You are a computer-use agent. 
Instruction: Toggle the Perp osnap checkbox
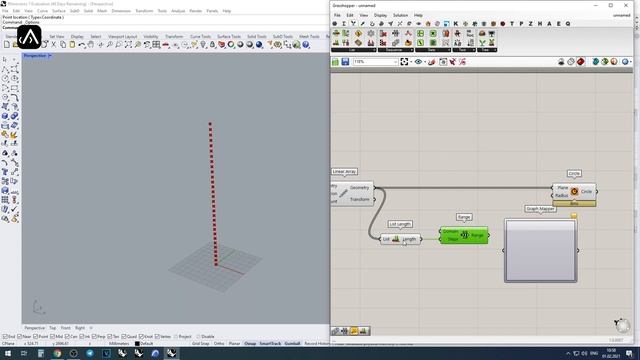(x=94, y=337)
